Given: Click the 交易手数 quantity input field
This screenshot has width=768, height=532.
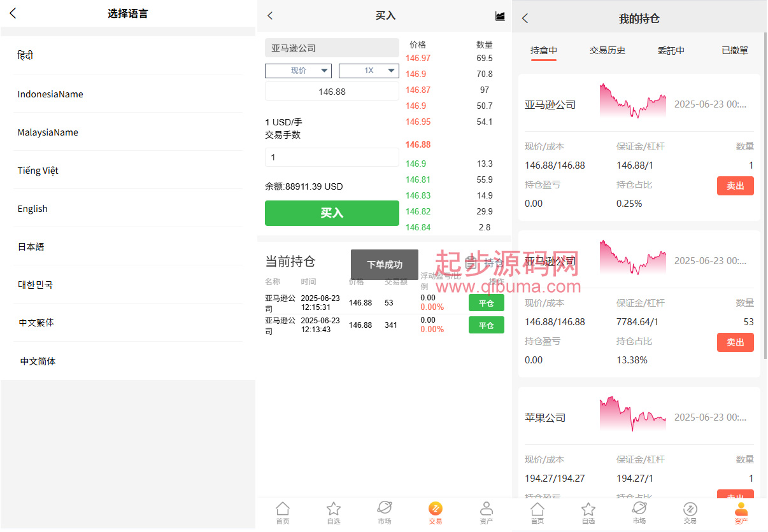Looking at the screenshot, I should point(332,157).
